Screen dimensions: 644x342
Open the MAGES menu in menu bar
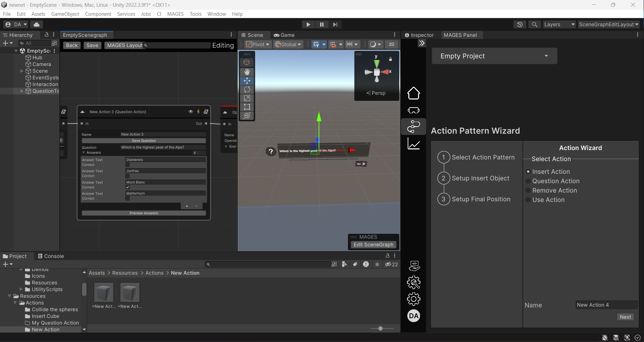coord(175,14)
